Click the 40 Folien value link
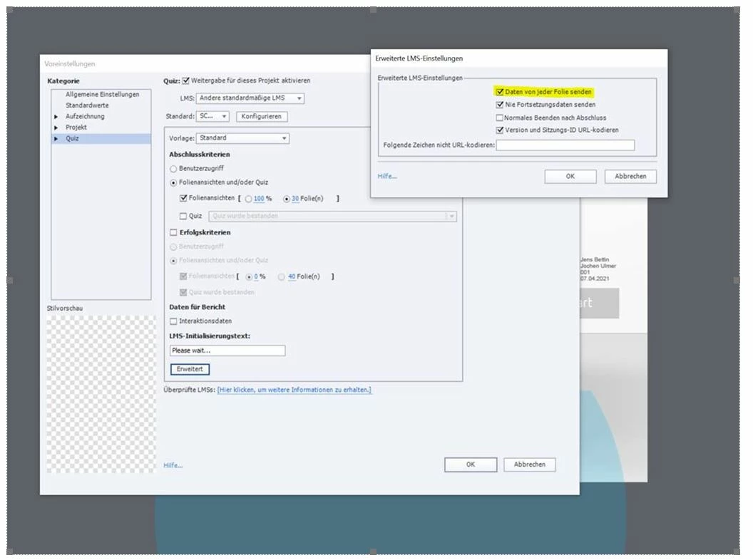 point(292,277)
